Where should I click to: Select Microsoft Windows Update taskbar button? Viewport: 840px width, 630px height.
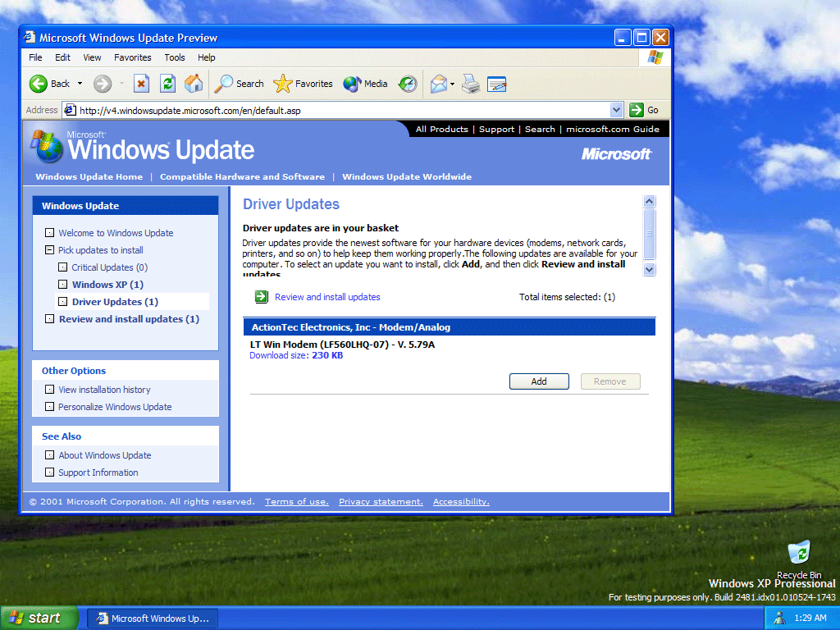coord(153,619)
